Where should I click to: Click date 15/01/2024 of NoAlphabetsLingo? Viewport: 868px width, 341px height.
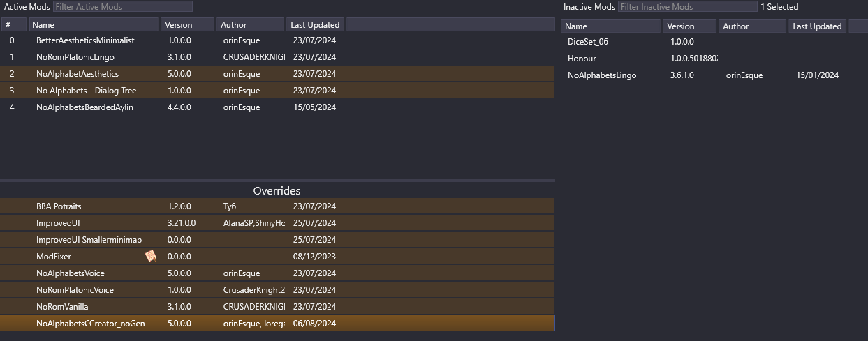[x=817, y=75]
